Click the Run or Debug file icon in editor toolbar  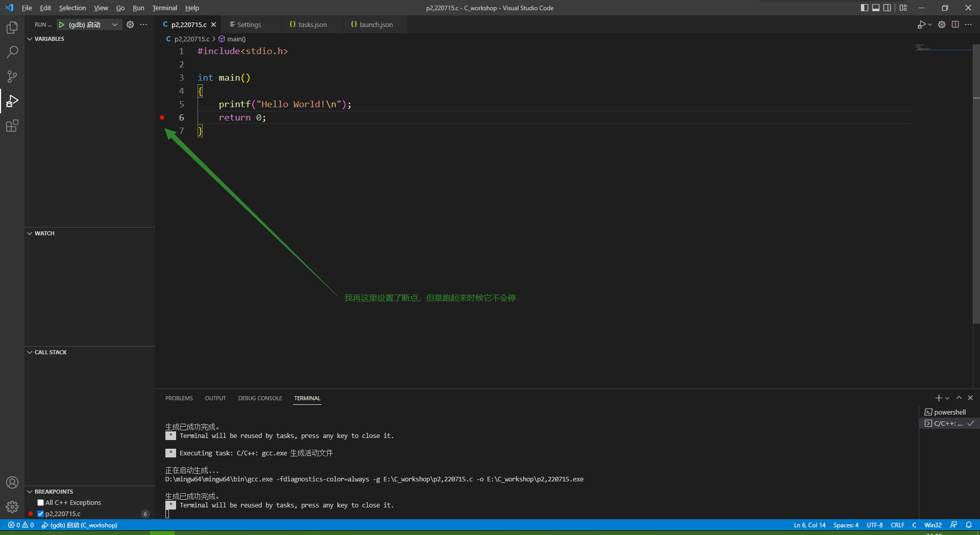pos(921,25)
